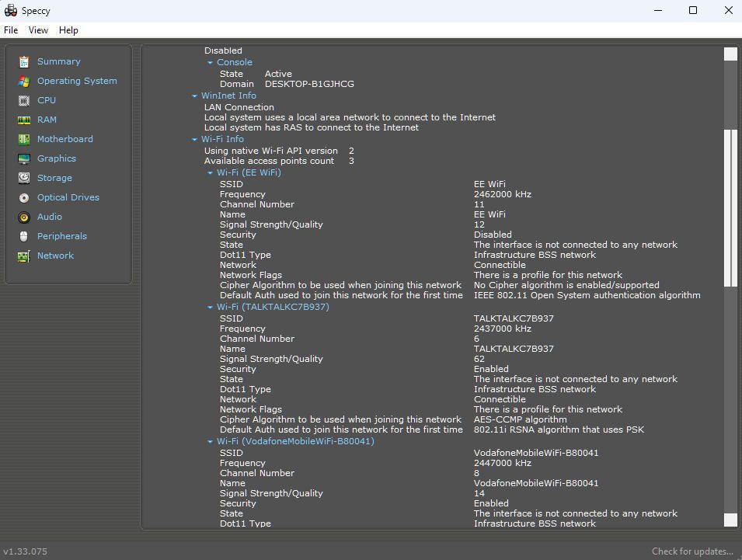Open the Storage hard drive icon

(x=24, y=179)
